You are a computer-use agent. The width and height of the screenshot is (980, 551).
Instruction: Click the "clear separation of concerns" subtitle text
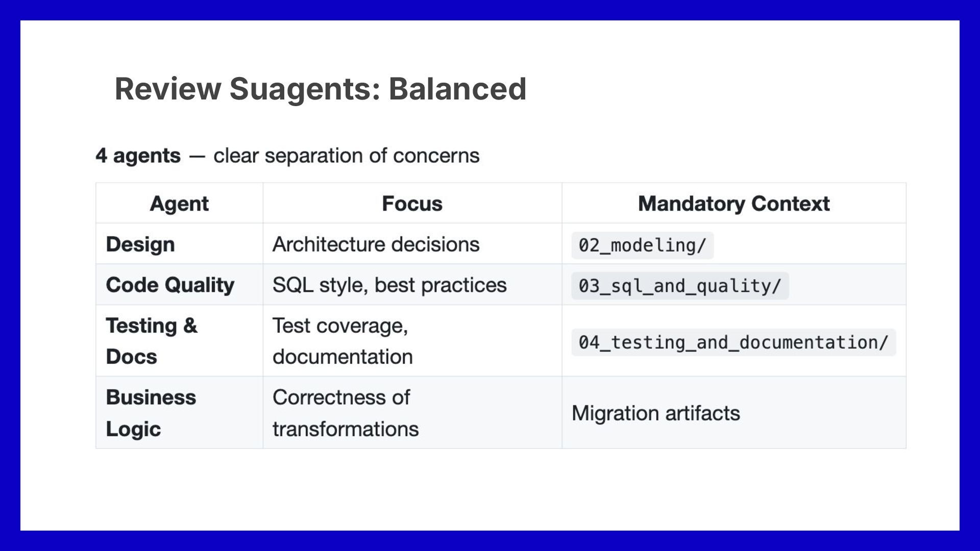tap(346, 156)
